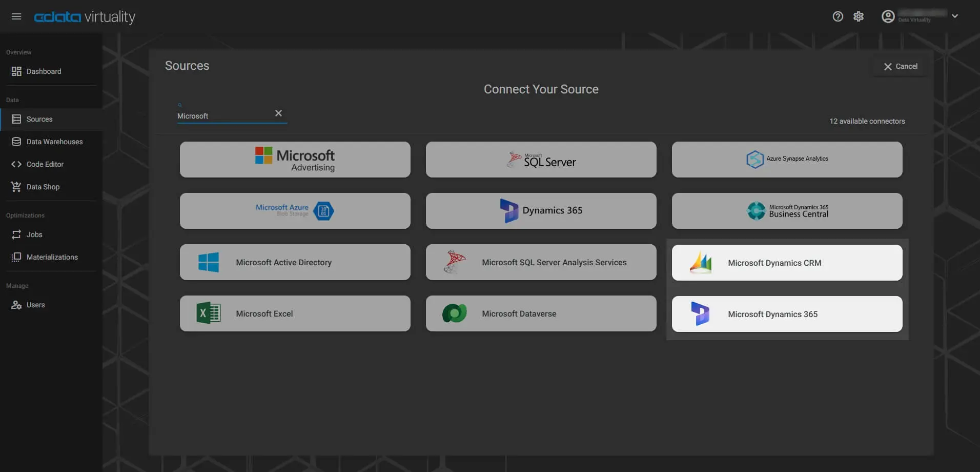Open Data Shop cart icon

click(x=16, y=187)
